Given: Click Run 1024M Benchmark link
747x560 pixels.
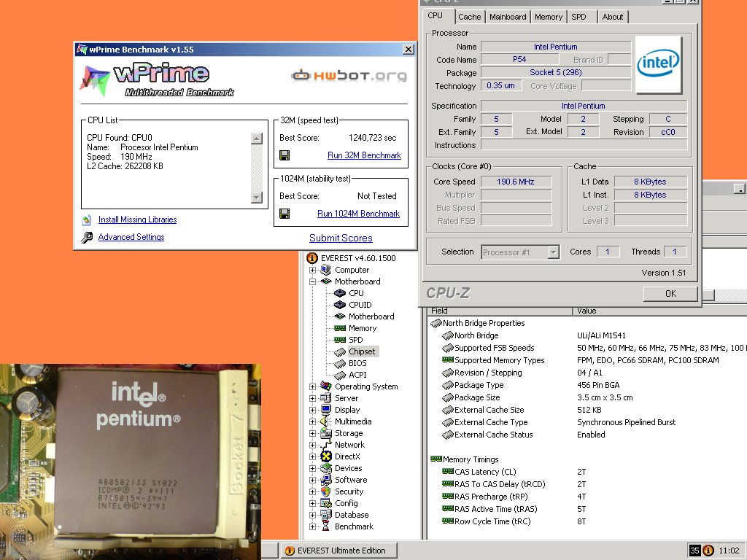Looking at the screenshot, I should tap(359, 214).
